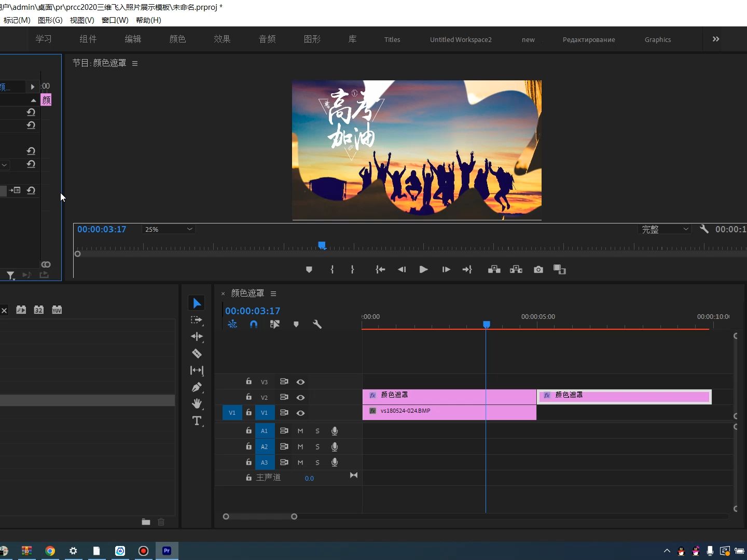Select the Pen tool
Viewport: 747px width, 560px height.
tap(197, 387)
